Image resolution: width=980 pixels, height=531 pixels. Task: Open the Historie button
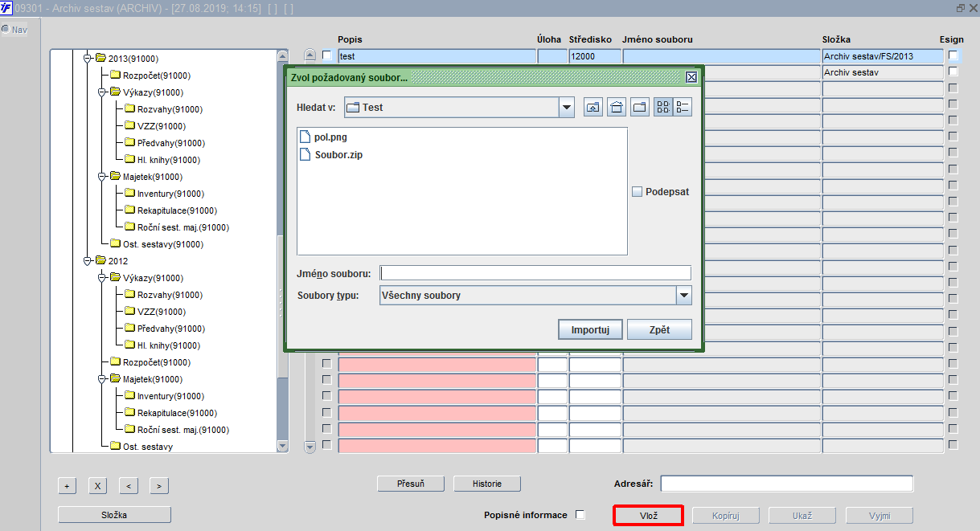[487, 484]
